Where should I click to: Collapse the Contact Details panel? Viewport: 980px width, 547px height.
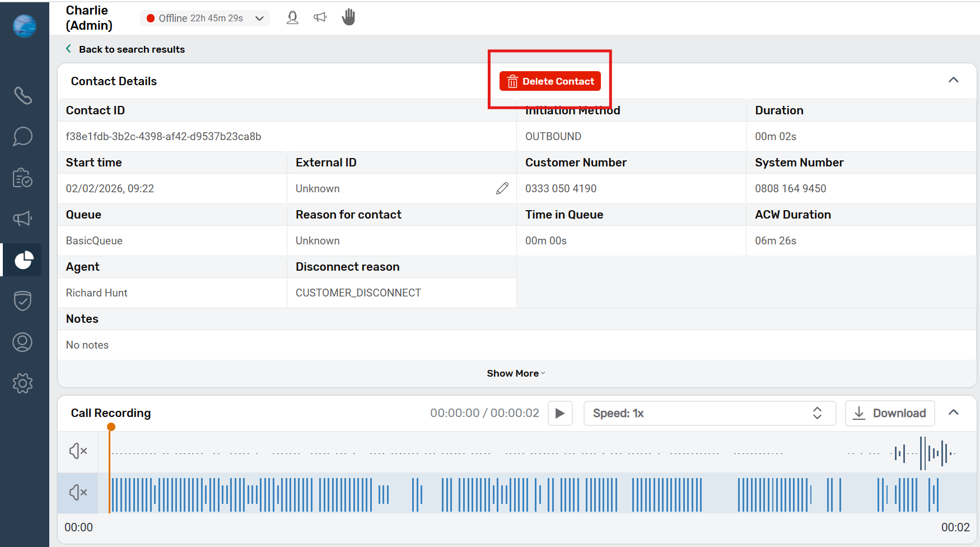tap(953, 80)
